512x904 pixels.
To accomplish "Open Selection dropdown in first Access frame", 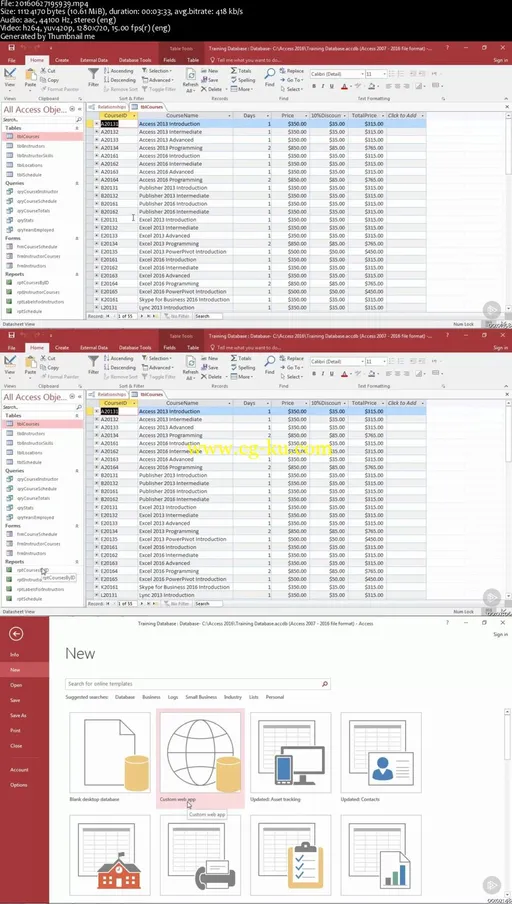I will tap(157, 71).
